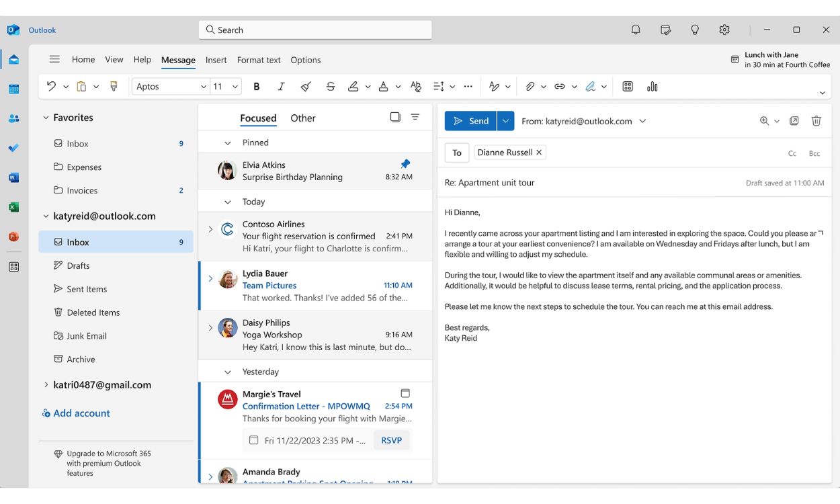This screenshot has width=840, height=504.
Task: Open the Calendar app in left rail
Action: click(x=13, y=89)
